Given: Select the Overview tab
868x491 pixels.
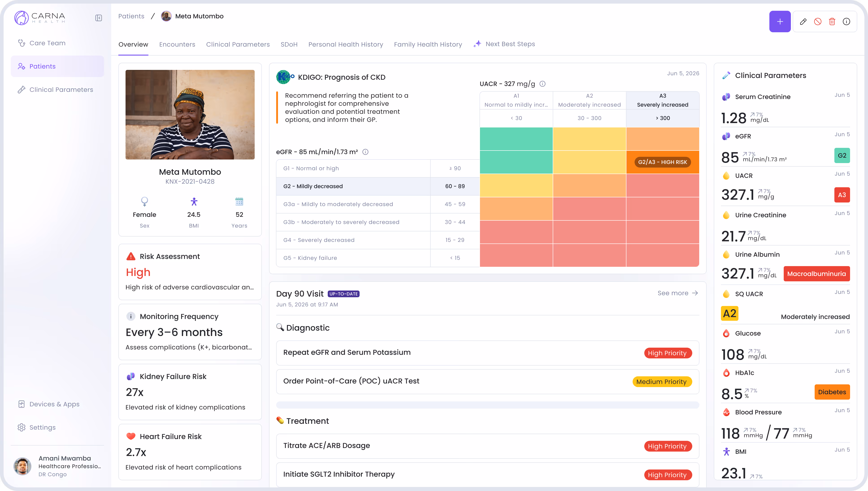Looking at the screenshot, I should [x=133, y=44].
